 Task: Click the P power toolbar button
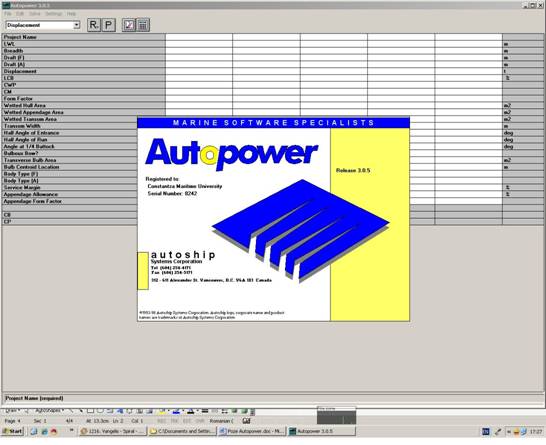point(109,25)
